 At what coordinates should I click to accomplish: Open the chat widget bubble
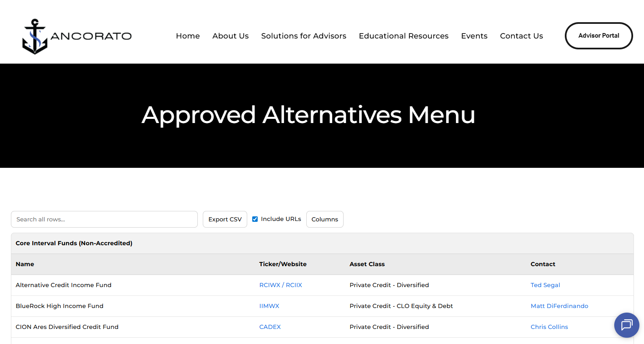(626, 325)
